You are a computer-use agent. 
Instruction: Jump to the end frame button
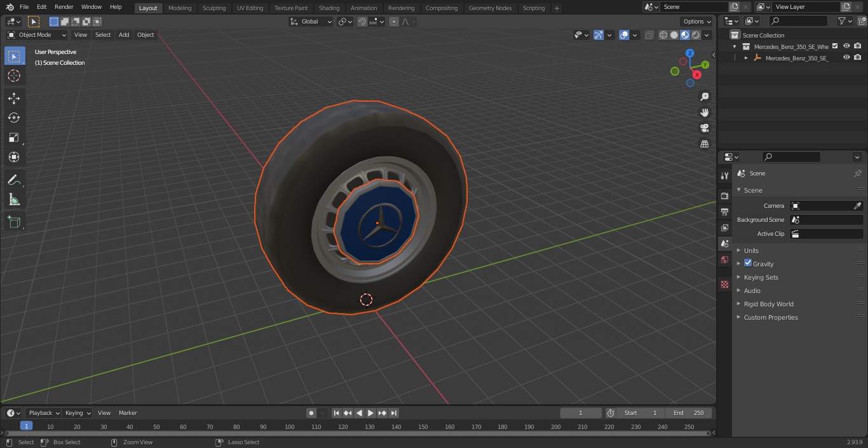pyautogui.click(x=394, y=413)
